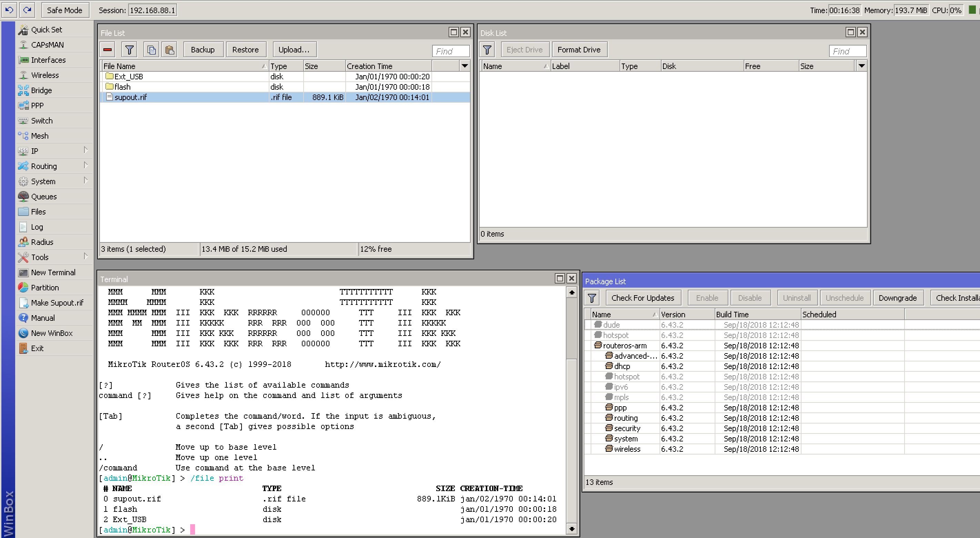980x538 pixels.
Task: Click Check For Updates button
Action: pos(643,298)
